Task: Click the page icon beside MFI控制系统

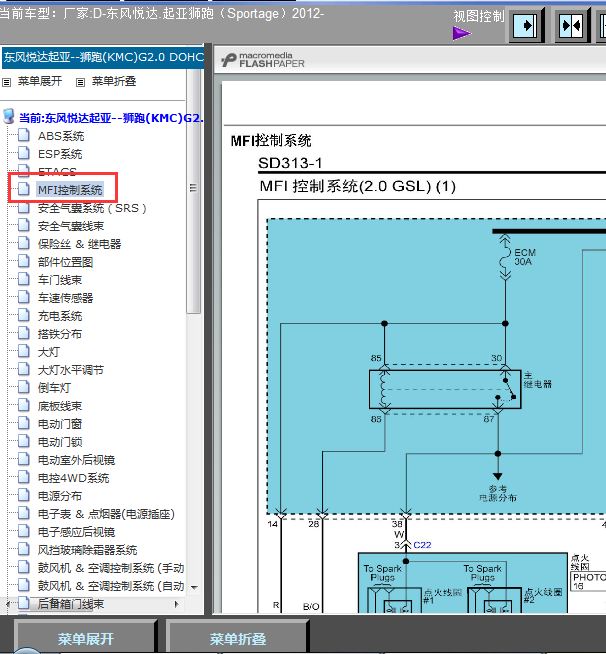Action: coord(24,189)
